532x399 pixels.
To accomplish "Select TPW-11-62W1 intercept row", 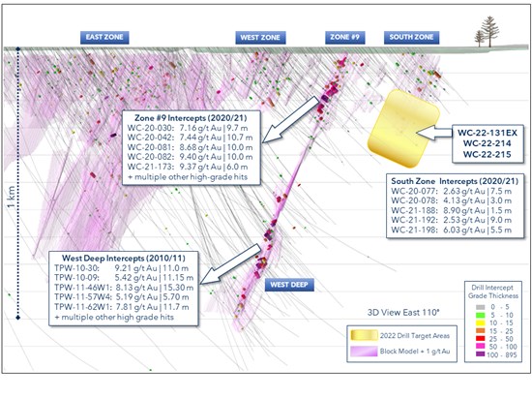I will click(122, 307).
